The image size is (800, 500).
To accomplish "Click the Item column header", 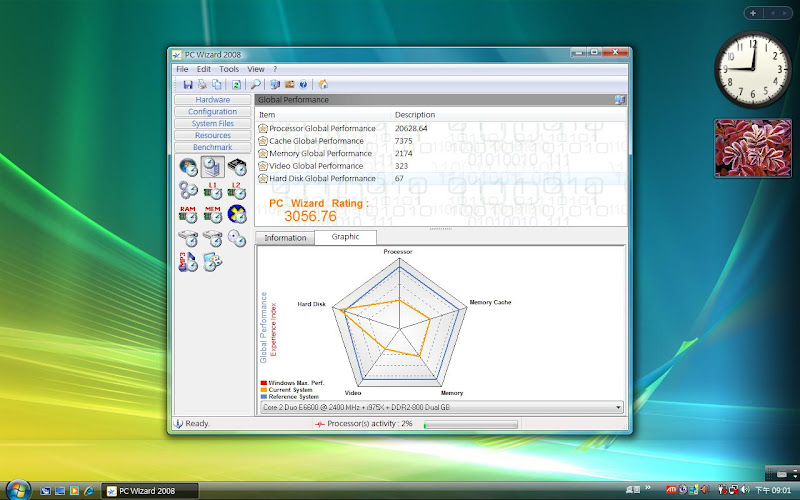I will click(267, 115).
